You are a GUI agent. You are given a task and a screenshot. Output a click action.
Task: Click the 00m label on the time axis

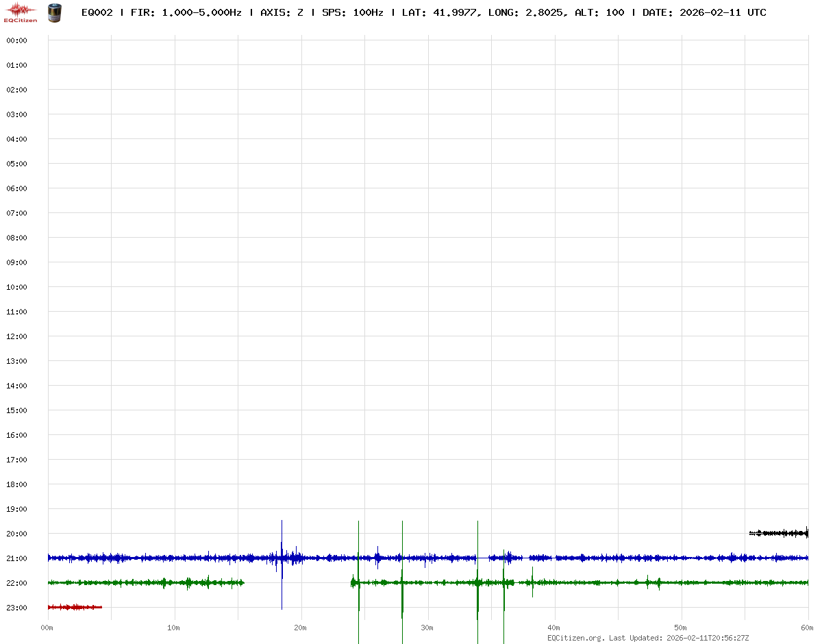47,628
